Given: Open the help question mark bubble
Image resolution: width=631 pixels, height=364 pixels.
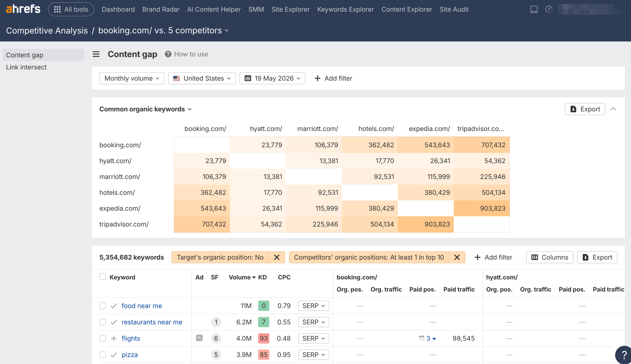Looking at the screenshot, I should coord(624,354).
